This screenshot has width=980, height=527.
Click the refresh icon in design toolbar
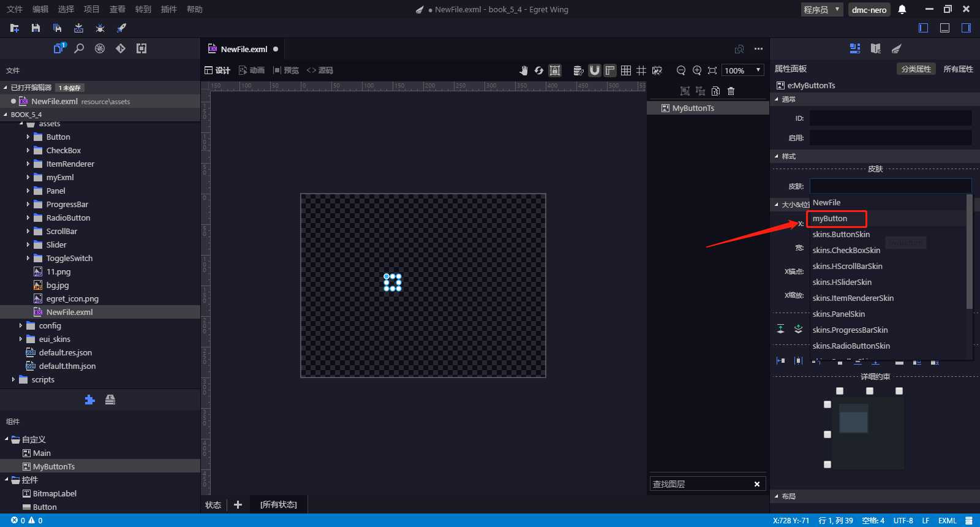tap(539, 70)
